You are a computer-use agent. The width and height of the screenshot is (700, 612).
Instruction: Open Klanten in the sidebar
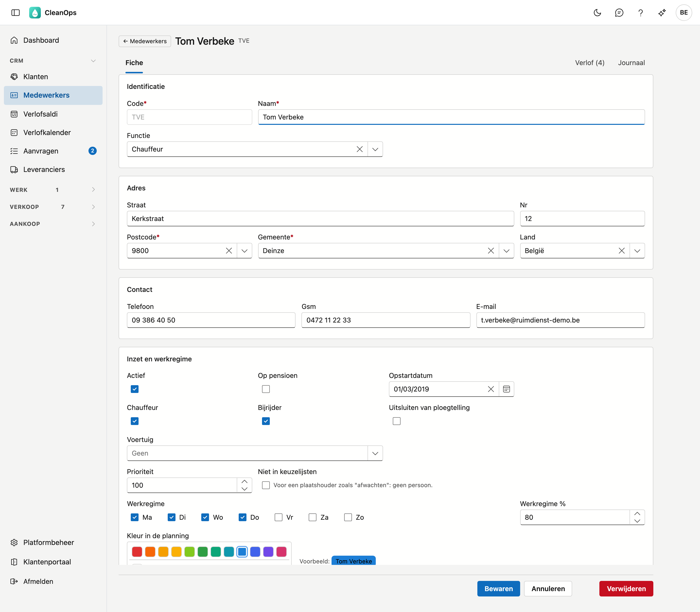coord(53,77)
